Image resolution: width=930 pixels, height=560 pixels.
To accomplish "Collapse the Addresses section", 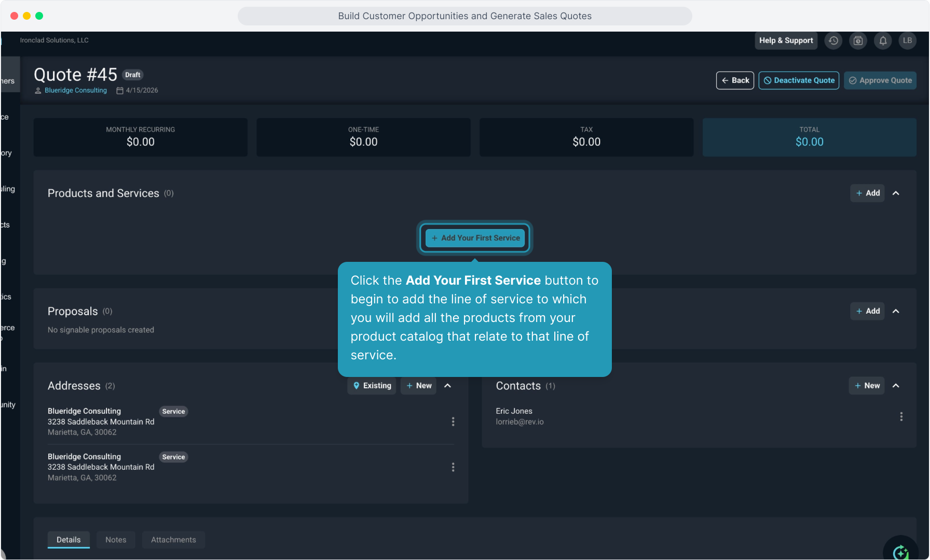I will click(448, 386).
